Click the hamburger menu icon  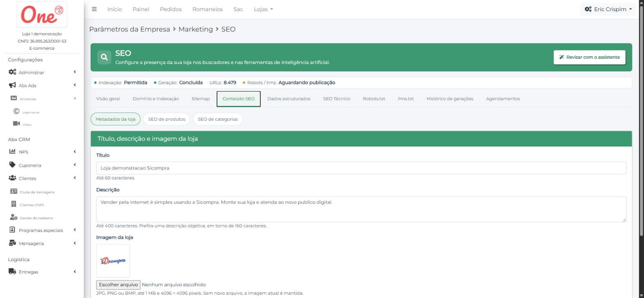pos(94,9)
